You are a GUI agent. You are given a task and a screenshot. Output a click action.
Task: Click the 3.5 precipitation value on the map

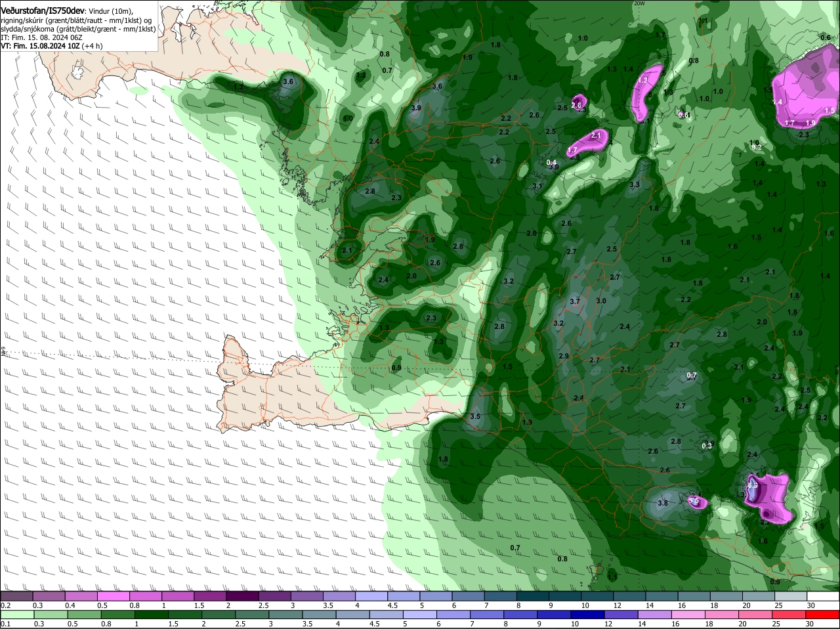click(476, 416)
